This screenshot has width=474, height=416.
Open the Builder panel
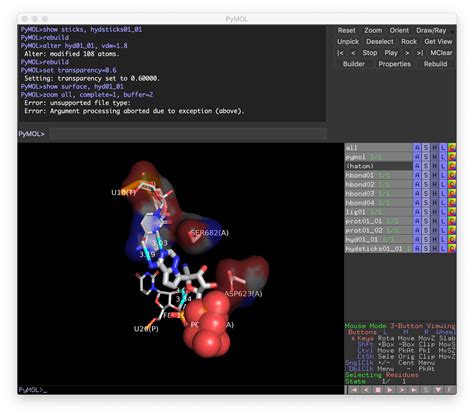click(354, 64)
